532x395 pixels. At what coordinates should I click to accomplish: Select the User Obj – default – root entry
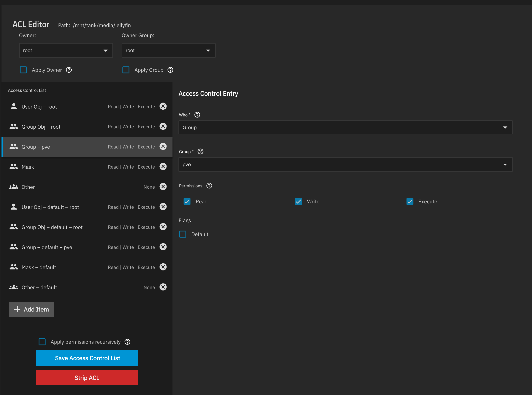coord(87,207)
